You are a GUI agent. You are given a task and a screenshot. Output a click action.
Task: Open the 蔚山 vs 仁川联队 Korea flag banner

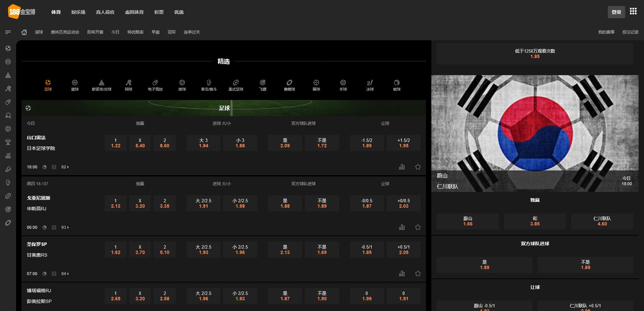pyautogui.click(x=535, y=134)
